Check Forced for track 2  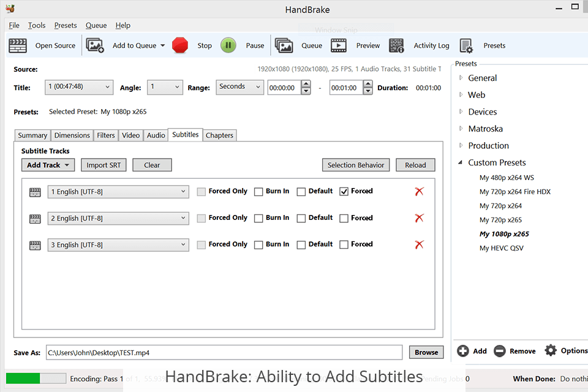[344, 218]
